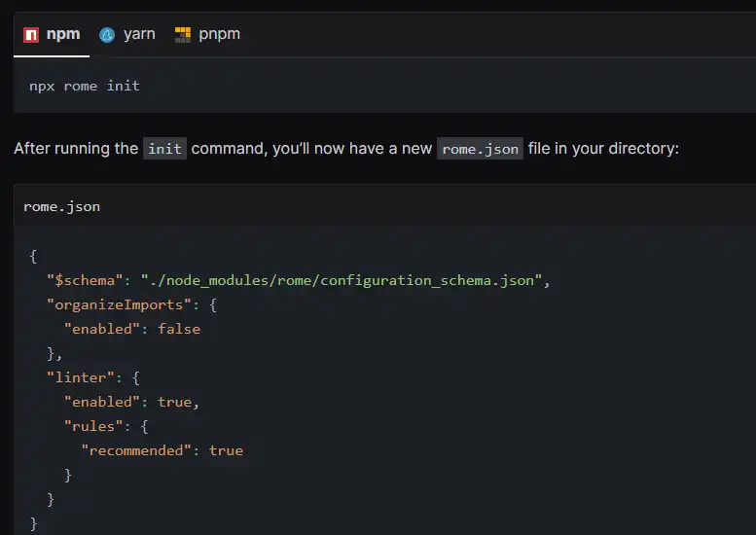This screenshot has width=756, height=535.
Task: Click the "enabled": true line
Action: [x=131, y=402]
